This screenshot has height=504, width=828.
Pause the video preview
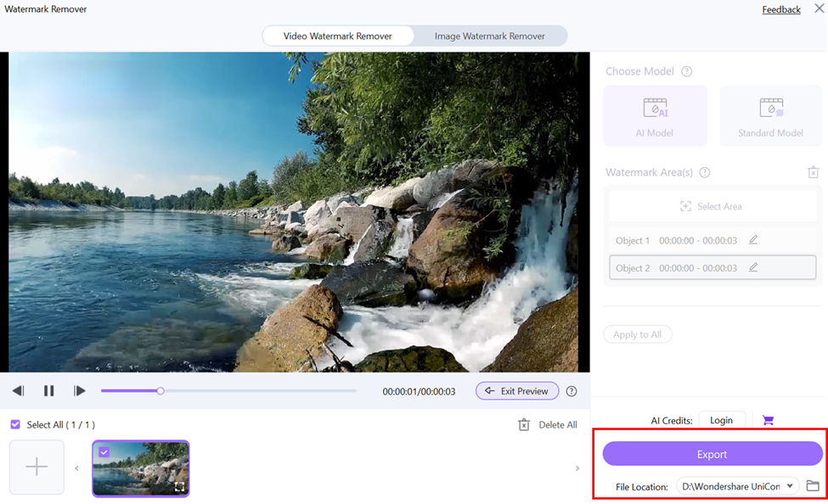[48, 390]
